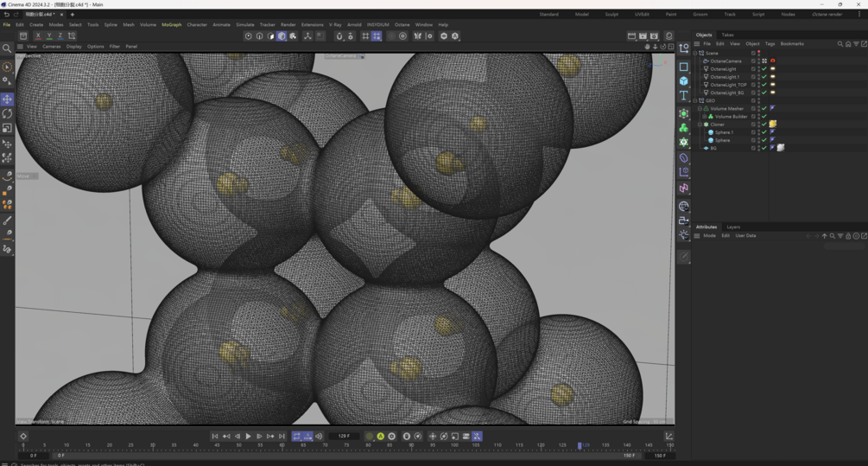The width and height of the screenshot is (868, 466).
Task: Search in Object Manager magnifier icon
Action: [x=840, y=44]
